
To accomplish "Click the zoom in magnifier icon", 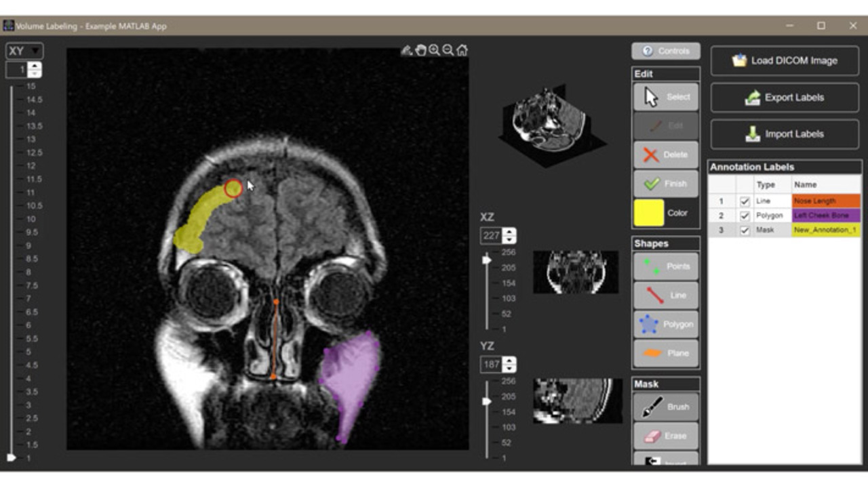I will (434, 50).
